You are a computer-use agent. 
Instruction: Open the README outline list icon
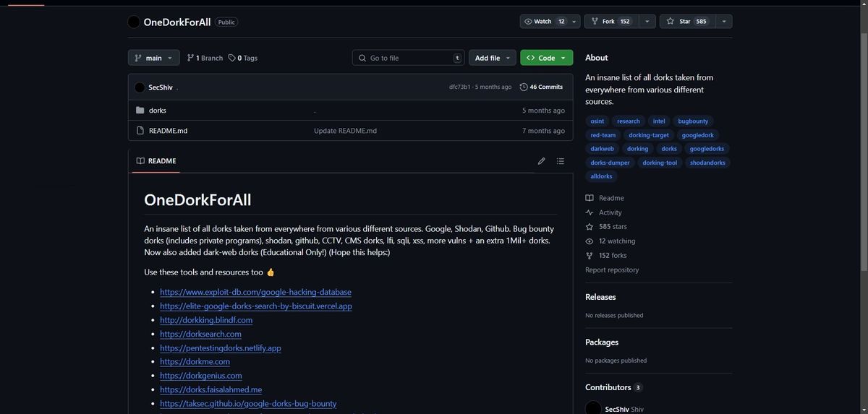[561, 161]
